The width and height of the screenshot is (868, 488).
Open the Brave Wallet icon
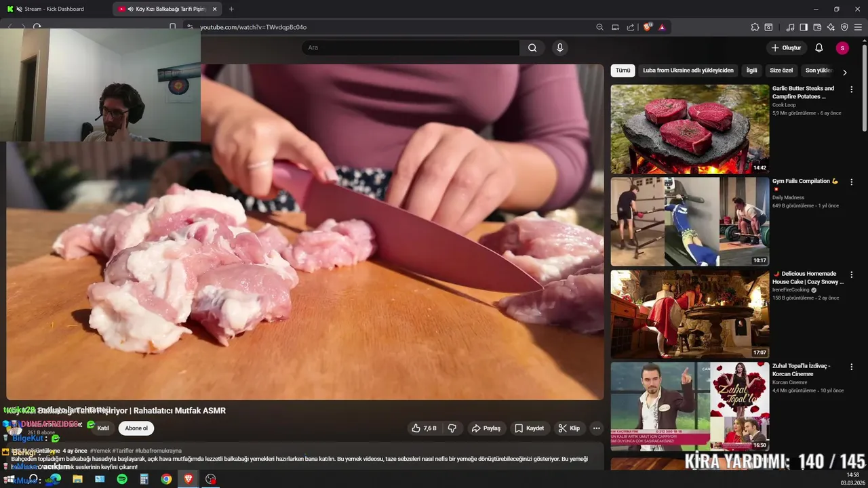click(817, 27)
